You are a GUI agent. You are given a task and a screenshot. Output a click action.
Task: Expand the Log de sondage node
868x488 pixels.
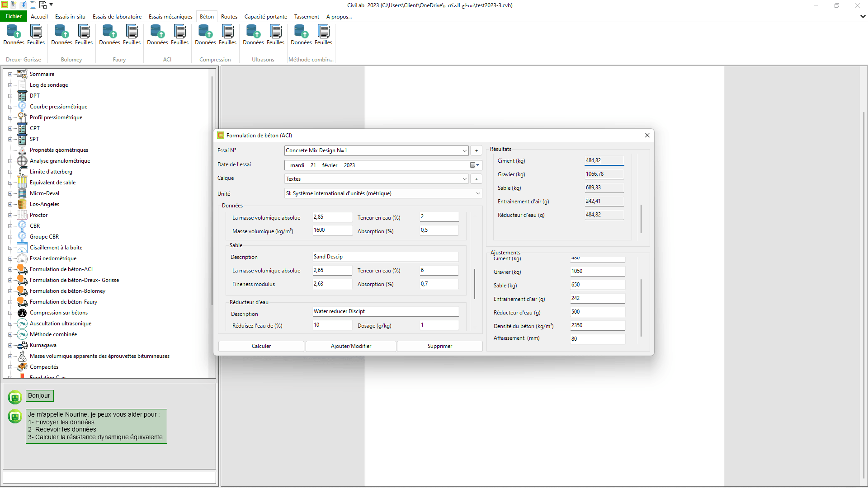coord(10,85)
